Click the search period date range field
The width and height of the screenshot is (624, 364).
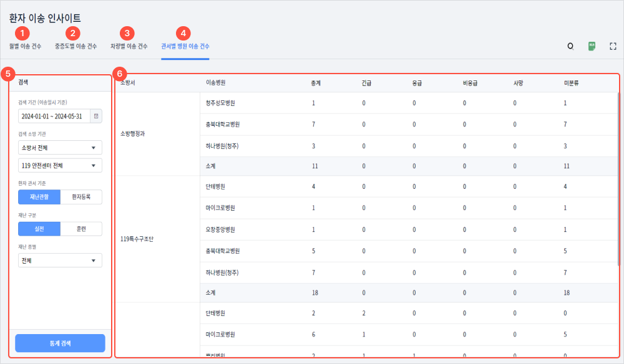pos(54,116)
